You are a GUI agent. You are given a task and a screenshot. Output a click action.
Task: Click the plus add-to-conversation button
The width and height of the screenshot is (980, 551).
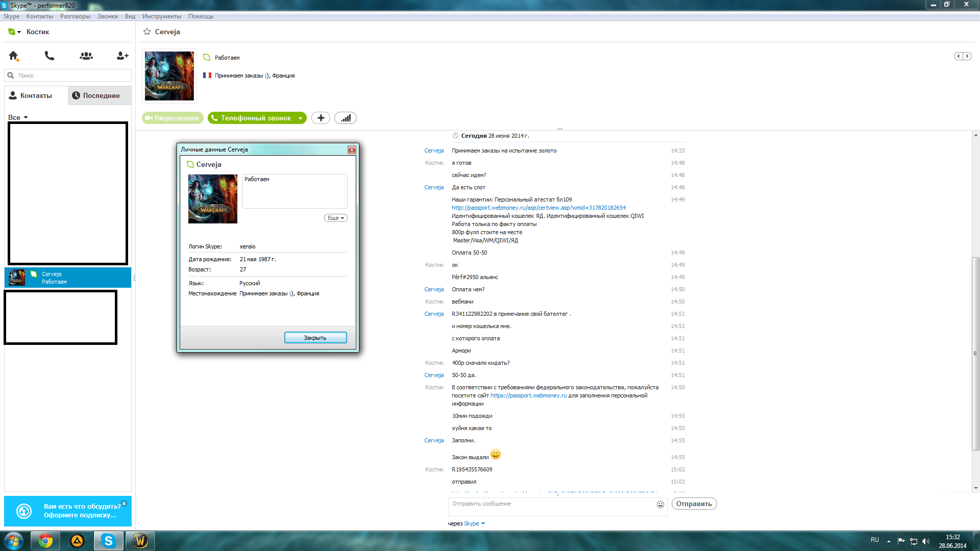(321, 118)
